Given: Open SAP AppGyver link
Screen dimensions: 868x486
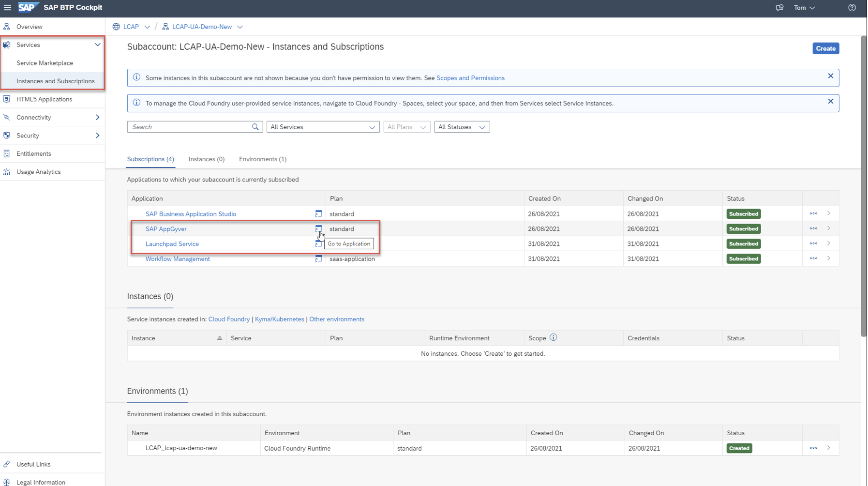Looking at the screenshot, I should click(166, 229).
